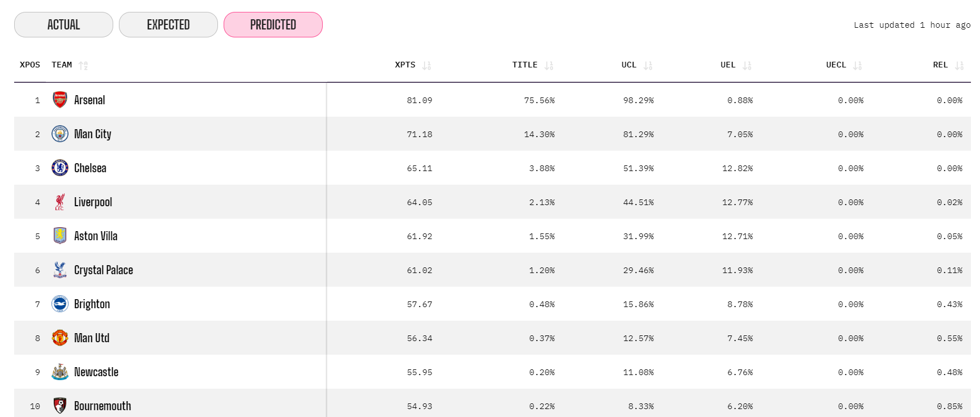Sort teams alphabetically via TEAM sort icon
The width and height of the screenshot is (980, 417).
click(83, 66)
